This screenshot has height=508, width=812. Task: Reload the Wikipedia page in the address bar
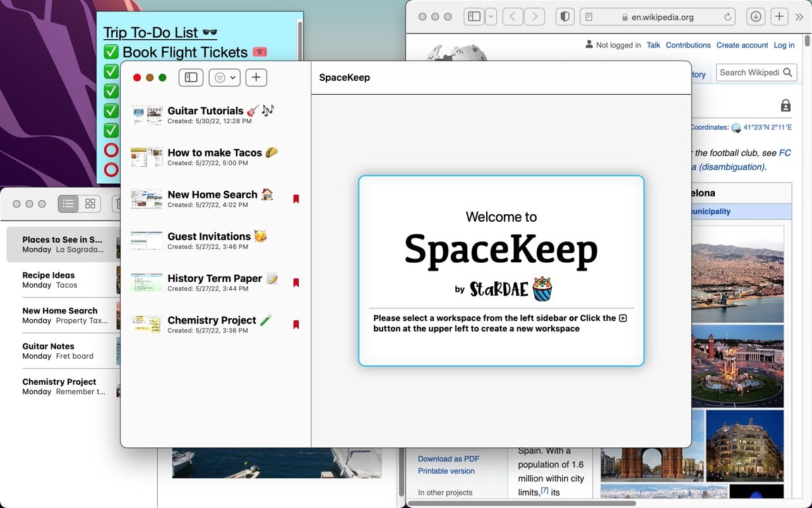coord(728,17)
